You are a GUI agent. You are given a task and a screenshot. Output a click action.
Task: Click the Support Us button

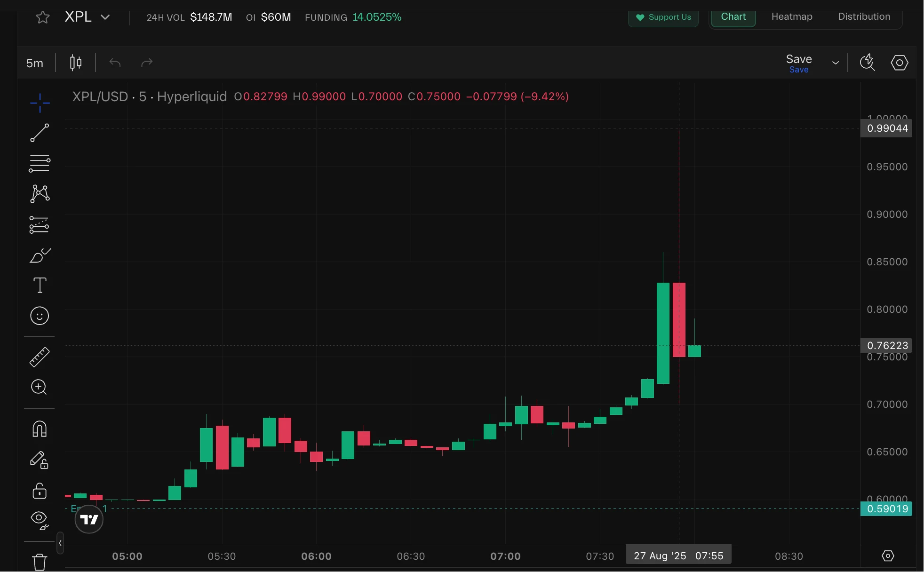click(x=663, y=17)
